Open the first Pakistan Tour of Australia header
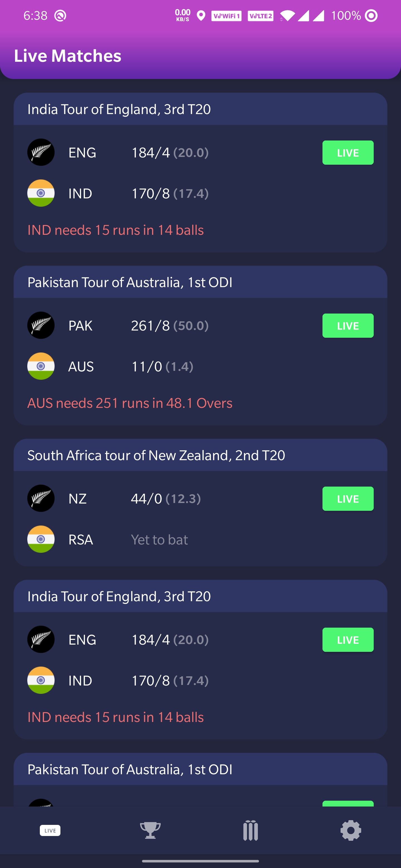The width and height of the screenshot is (401, 868). click(x=130, y=282)
